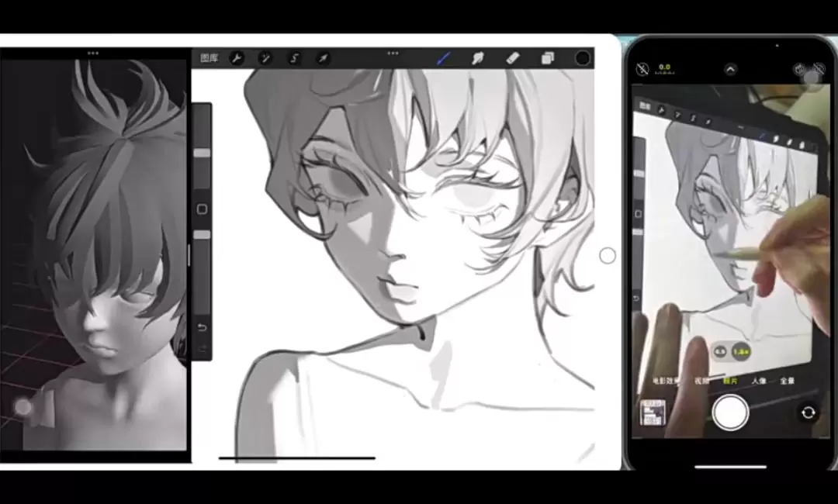Viewport: 838px width, 504px height.
Task: Switch to 全景 panorama camera mode
Action: point(787,381)
